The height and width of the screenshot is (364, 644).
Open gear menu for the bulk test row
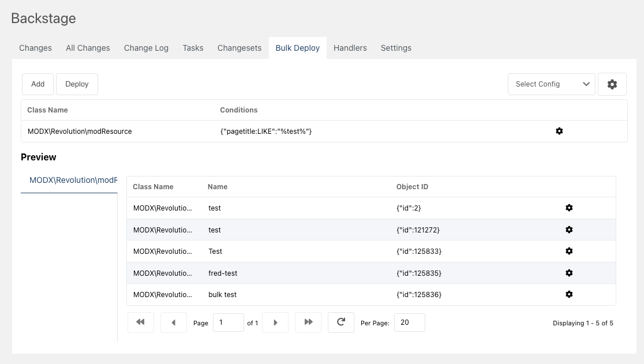pos(569,294)
